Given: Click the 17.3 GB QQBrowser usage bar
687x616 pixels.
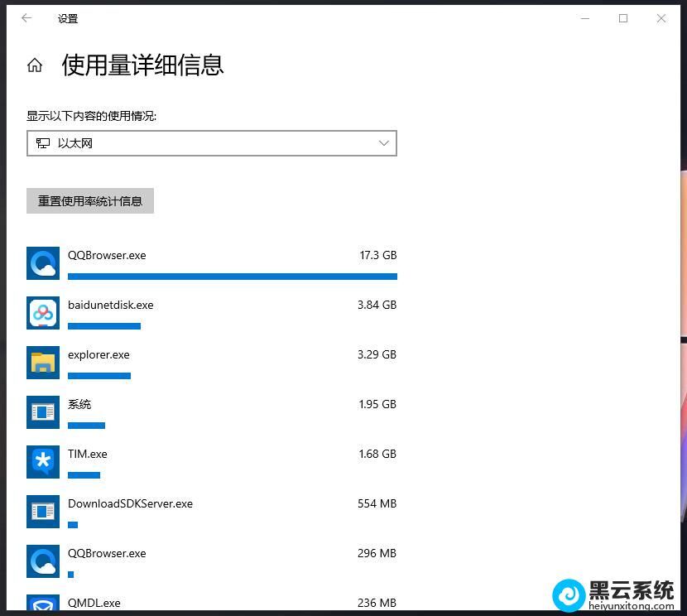Looking at the screenshot, I should coord(232,277).
